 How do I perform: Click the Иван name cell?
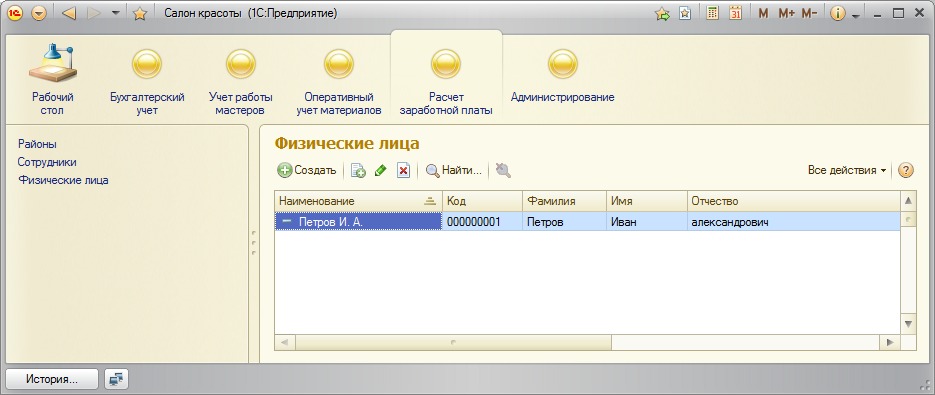tap(647, 222)
